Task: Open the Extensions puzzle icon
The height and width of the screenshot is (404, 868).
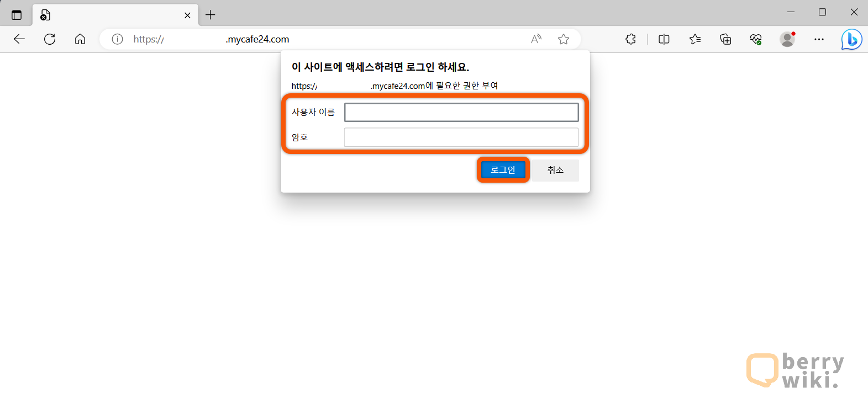Action: coord(631,39)
